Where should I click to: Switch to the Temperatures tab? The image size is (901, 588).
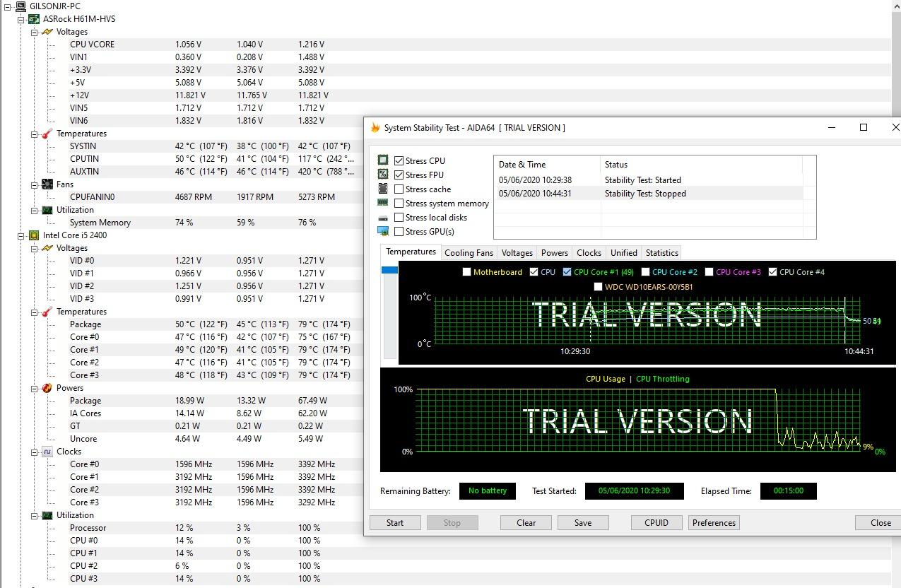coord(411,252)
